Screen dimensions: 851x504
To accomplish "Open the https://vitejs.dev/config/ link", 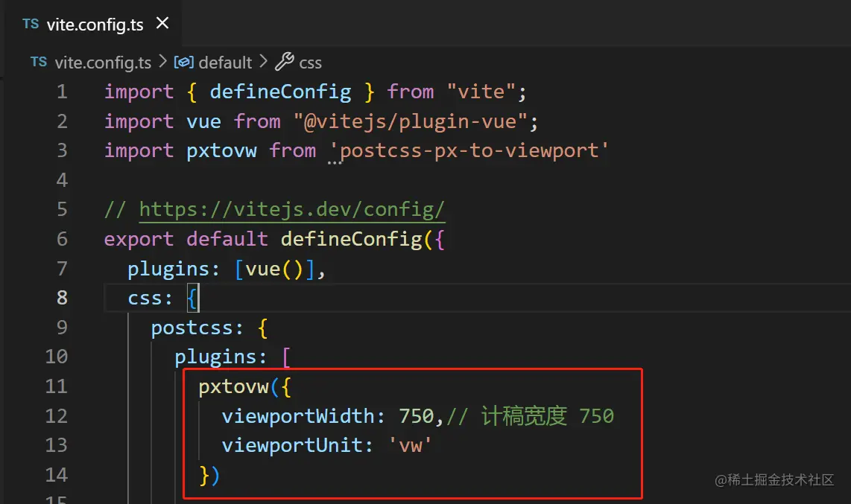I will (292, 210).
